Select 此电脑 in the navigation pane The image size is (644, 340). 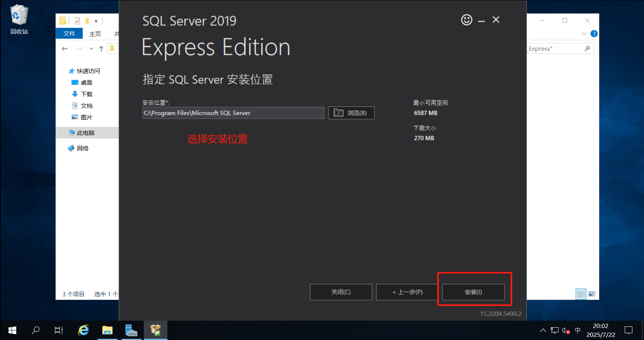87,133
